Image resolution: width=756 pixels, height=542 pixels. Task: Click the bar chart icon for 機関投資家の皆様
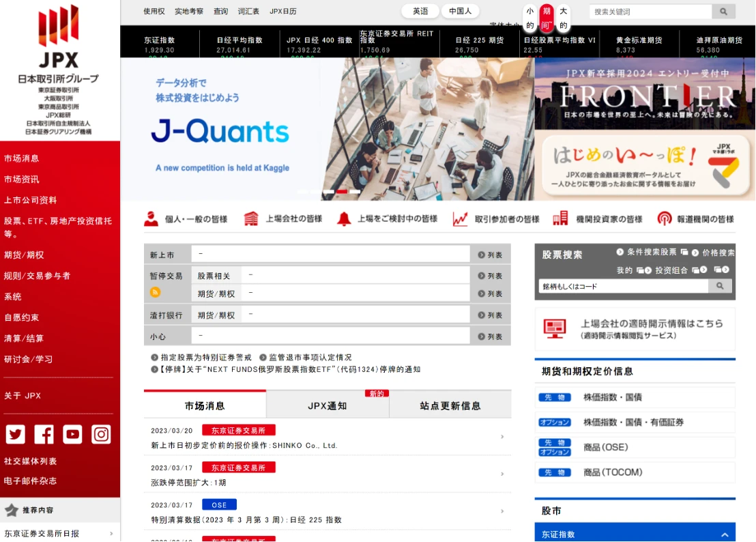tap(560, 218)
